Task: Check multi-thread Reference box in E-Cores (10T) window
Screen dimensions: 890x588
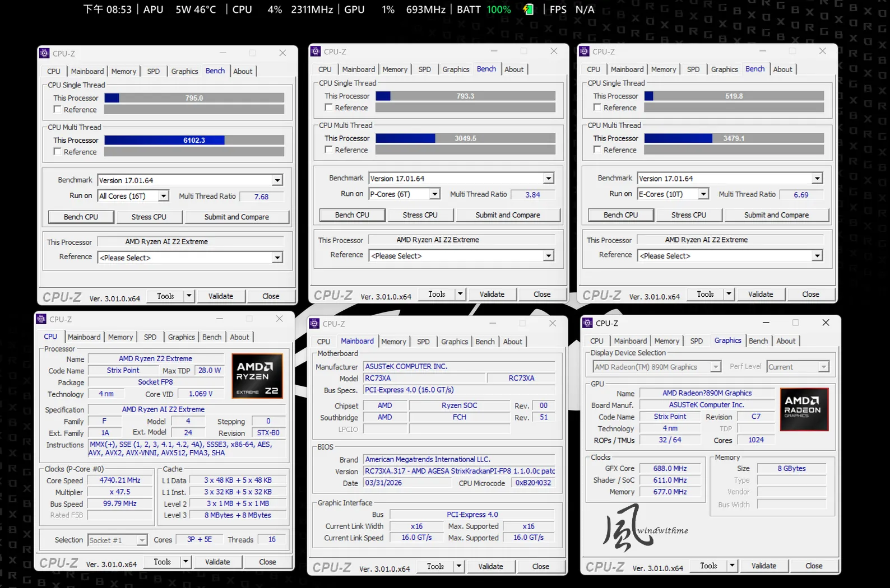Action: (597, 150)
